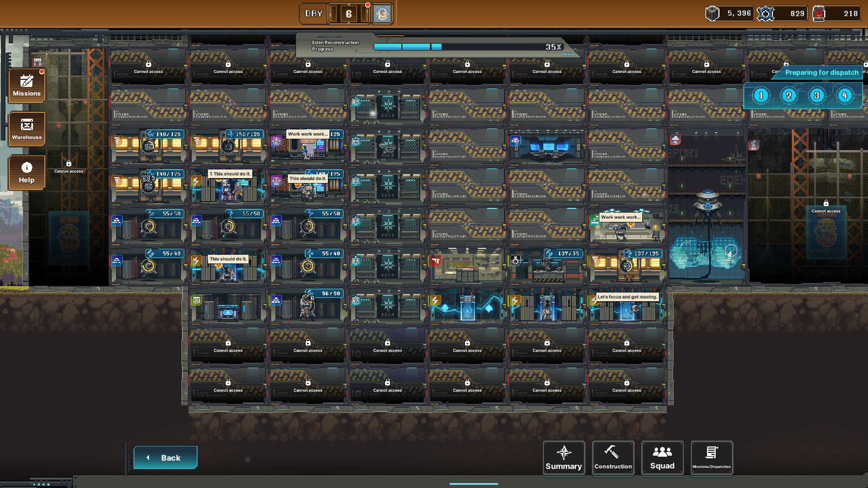This screenshot has width=868, height=488.
Task: Click the cloud lightning icon above the drone bay
Action: pyautogui.click(x=675, y=140)
